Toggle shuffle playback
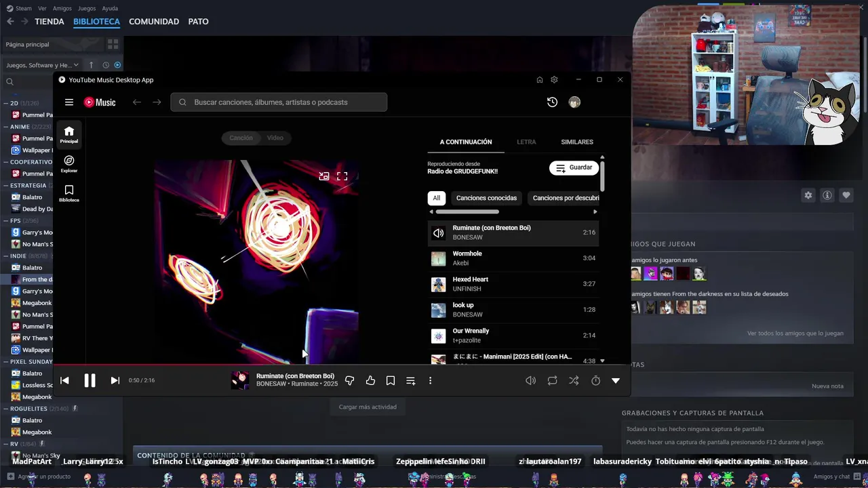 pos(574,381)
